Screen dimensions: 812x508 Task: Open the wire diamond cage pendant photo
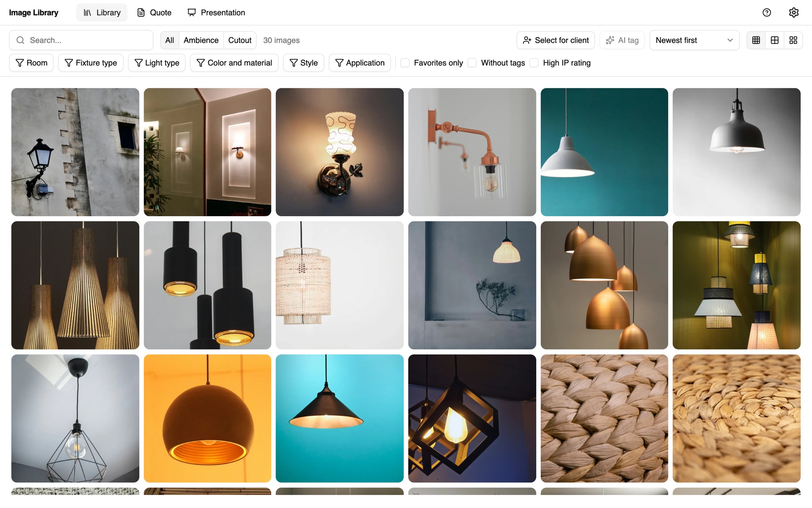[75, 418]
